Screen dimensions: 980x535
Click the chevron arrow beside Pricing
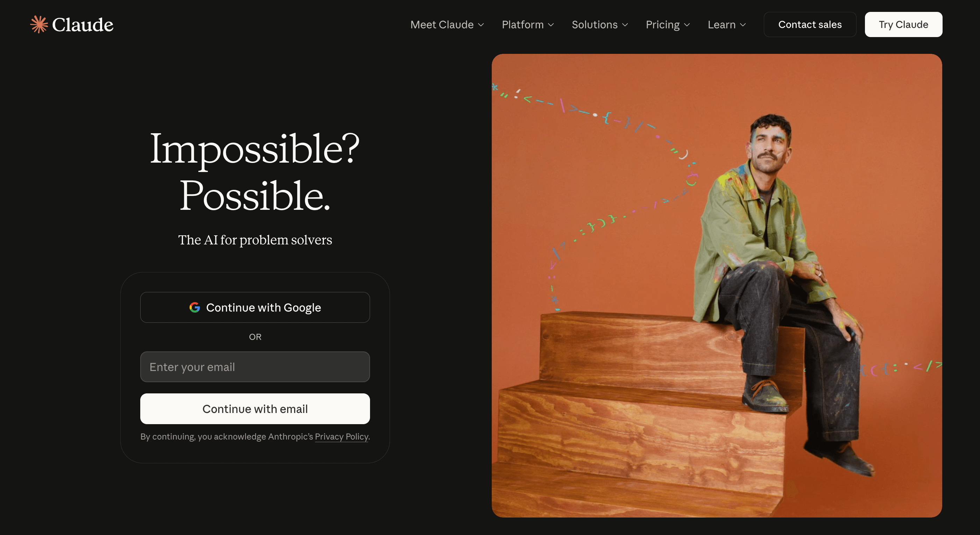point(687,25)
